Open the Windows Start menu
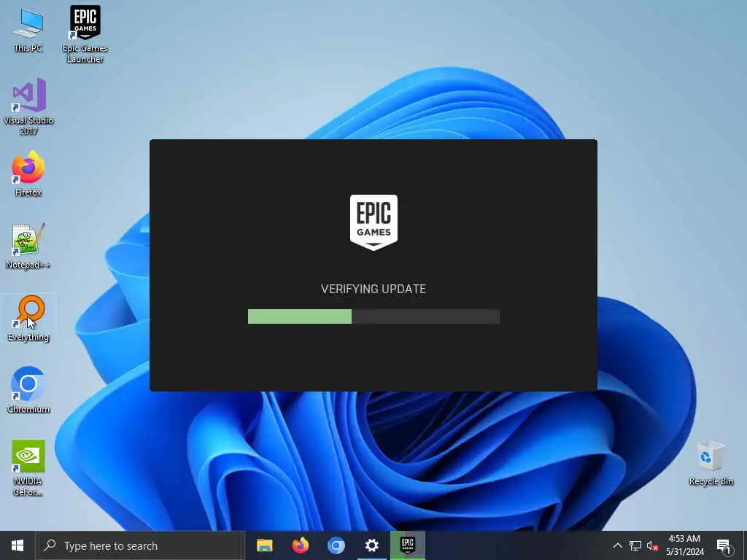This screenshot has width=747, height=560. (18, 545)
